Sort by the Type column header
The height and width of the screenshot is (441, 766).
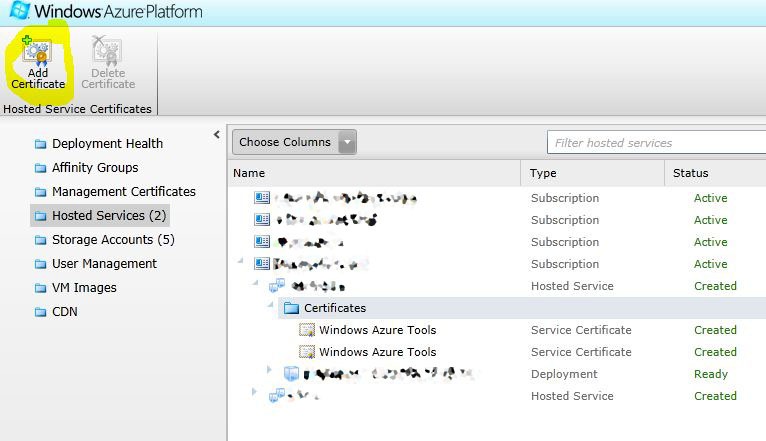[593, 173]
